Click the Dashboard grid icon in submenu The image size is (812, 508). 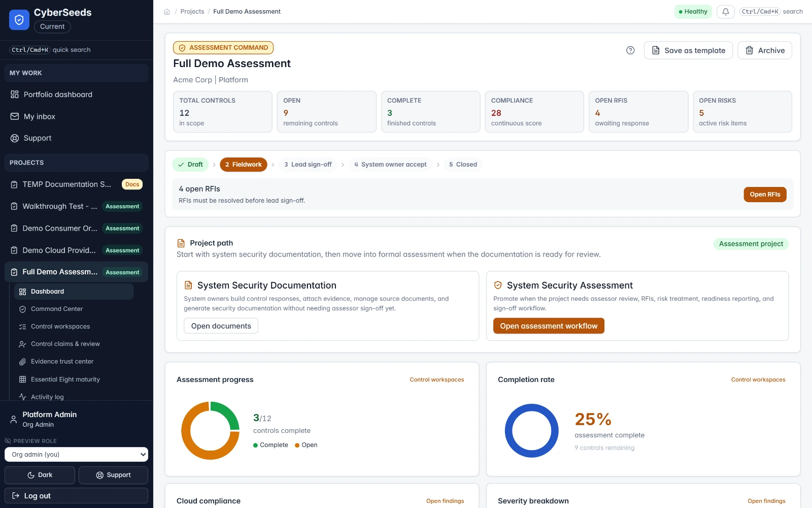pos(22,292)
